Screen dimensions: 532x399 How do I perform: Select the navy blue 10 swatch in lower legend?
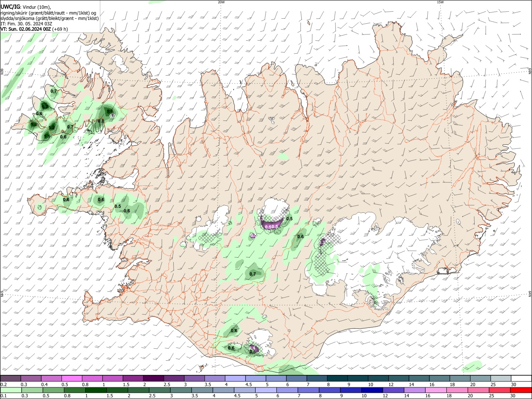tap(372, 390)
